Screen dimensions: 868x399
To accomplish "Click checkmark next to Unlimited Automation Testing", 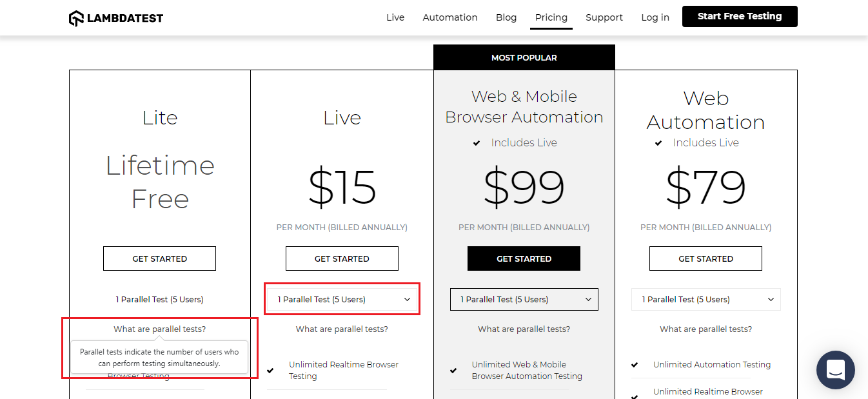I will pos(635,365).
